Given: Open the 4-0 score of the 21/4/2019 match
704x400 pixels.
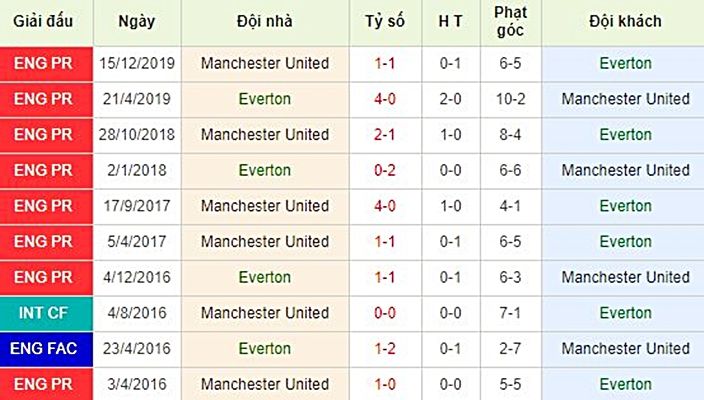Looking at the screenshot, I should 385,99.
